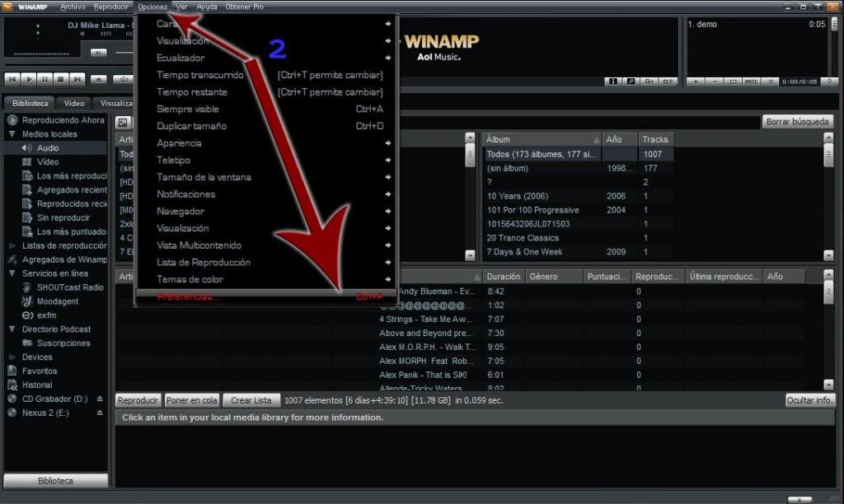Open the Moodagent service
The image size is (844, 504).
click(x=50, y=301)
